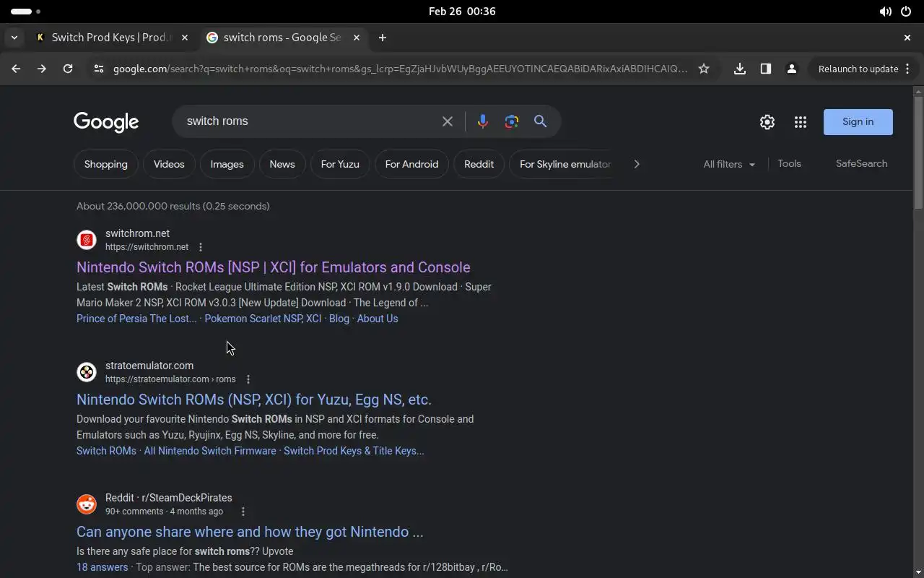Viewport: 924px width, 578px height.
Task: Open a new browser tab
Action: coord(383,38)
